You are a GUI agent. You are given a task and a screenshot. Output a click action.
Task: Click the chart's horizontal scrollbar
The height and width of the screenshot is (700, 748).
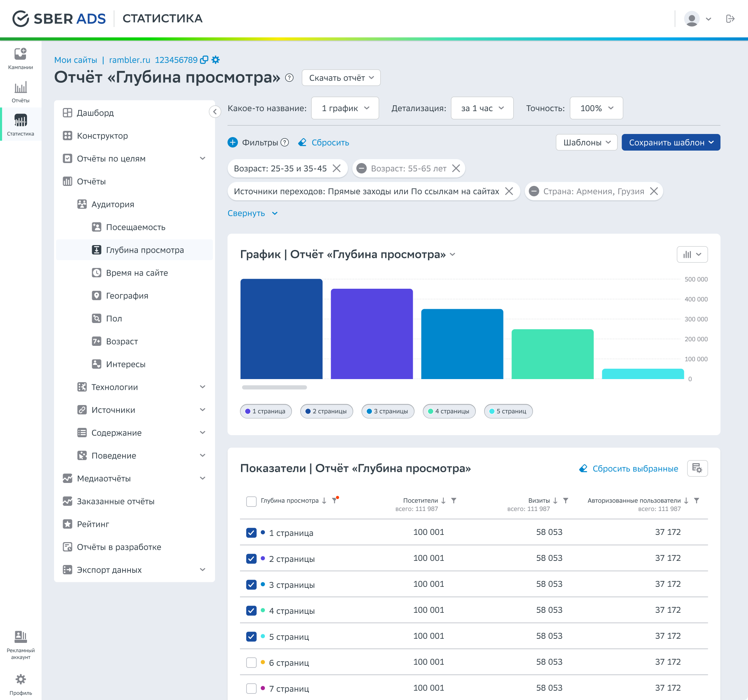(274, 387)
